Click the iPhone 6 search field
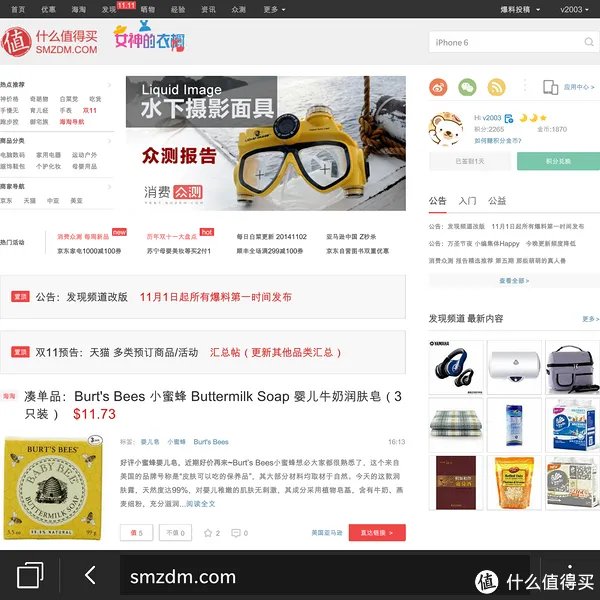The height and width of the screenshot is (600, 600). click(x=513, y=42)
